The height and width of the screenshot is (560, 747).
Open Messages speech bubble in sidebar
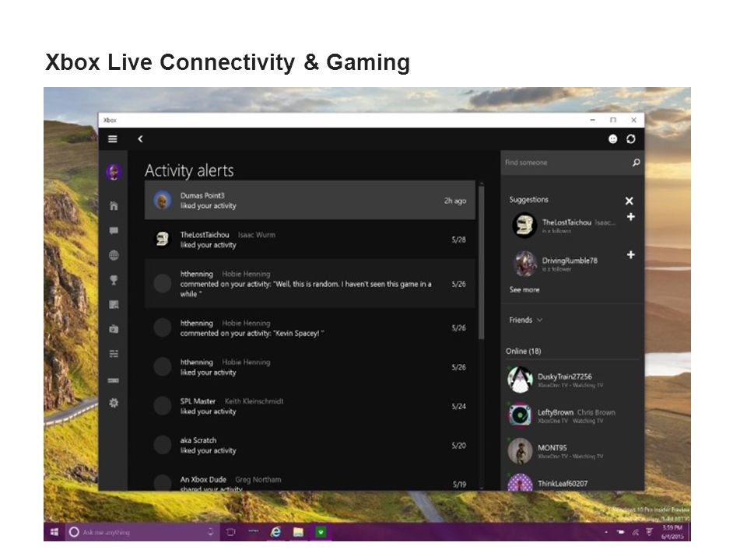pyautogui.click(x=114, y=230)
